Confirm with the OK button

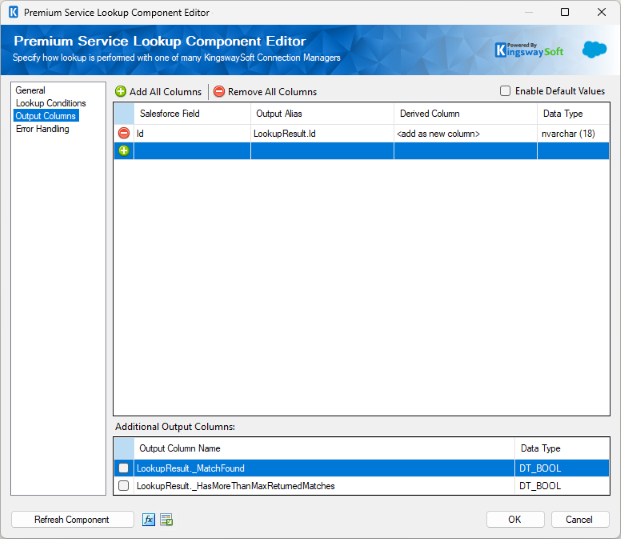tap(515, 520)
